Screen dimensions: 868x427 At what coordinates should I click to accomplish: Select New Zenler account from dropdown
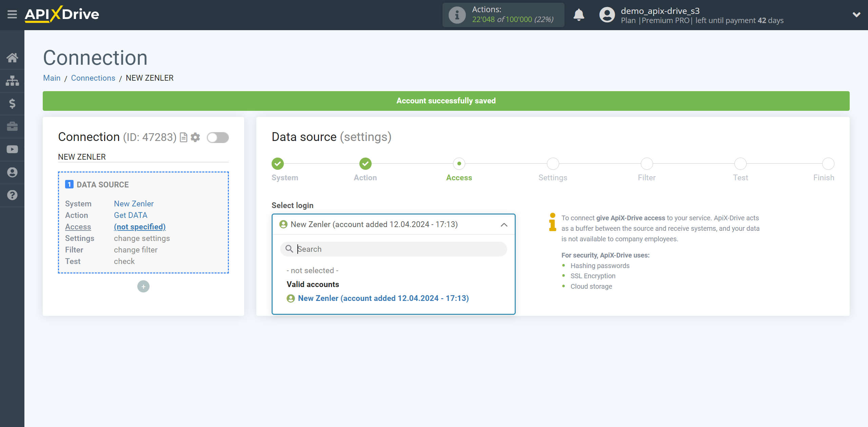pyautogui.click(x=383, y=298)
